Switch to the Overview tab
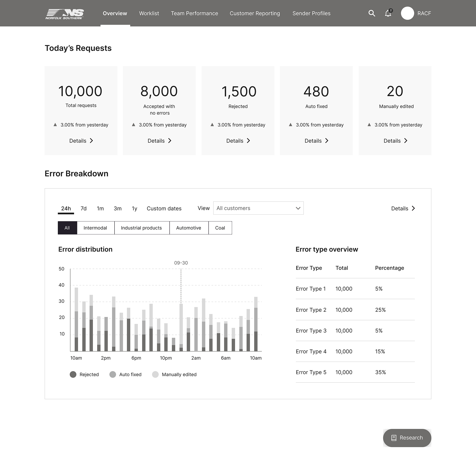 click(x=115, y=13)
